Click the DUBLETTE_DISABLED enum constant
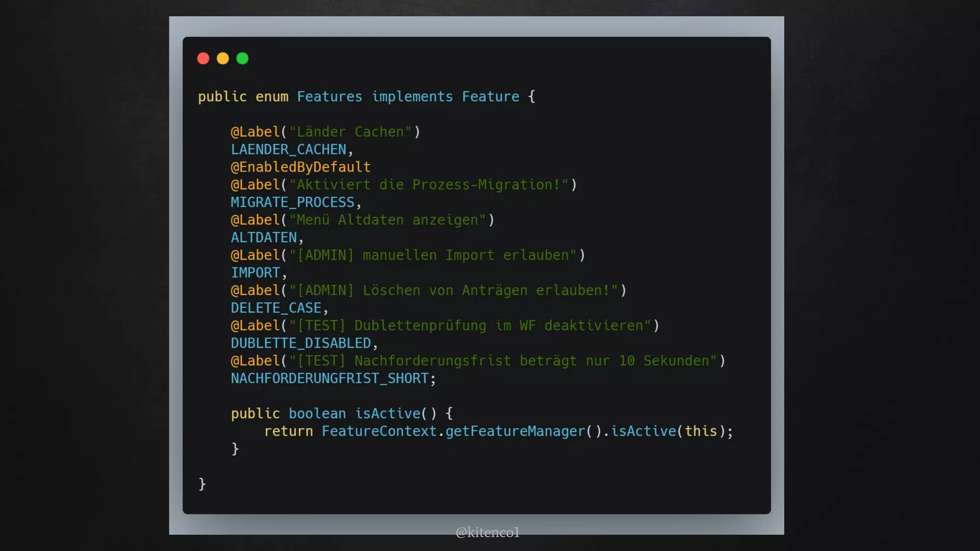This screenshot has width=980, height=551. pos(301,343)
